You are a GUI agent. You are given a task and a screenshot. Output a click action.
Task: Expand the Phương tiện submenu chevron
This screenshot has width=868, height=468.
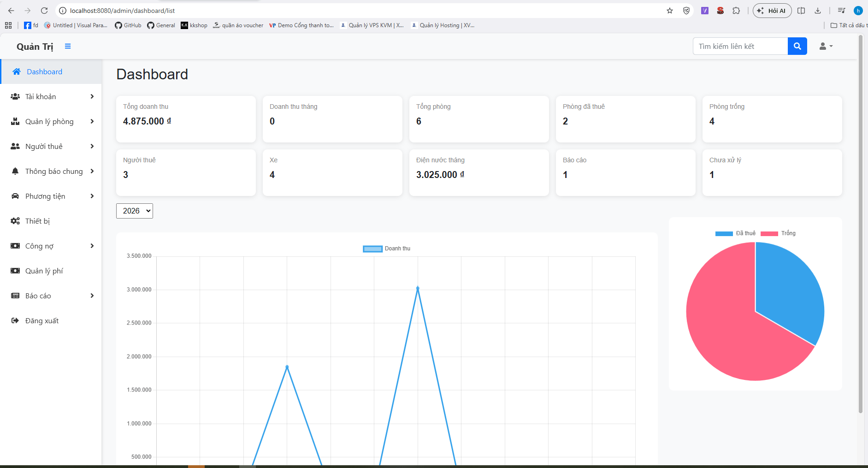pyautogui.click(x=92, y=196)
